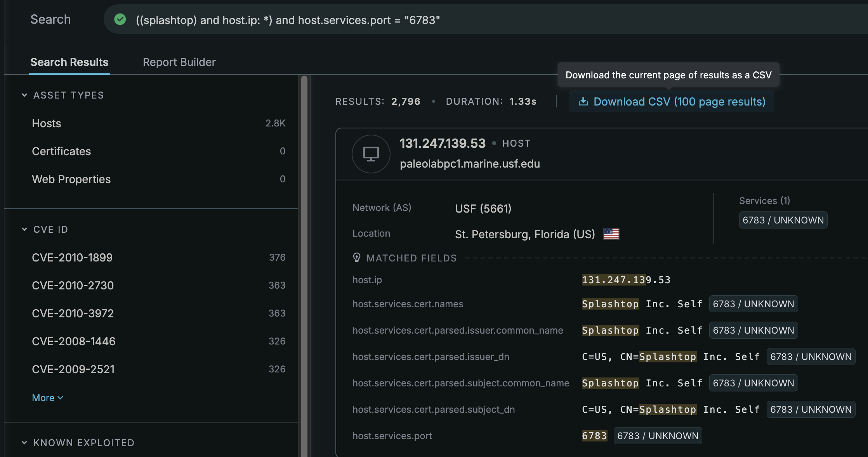Click the sidebar vertical scrollbar
Screen dimensions: 868x457
pos(304,264)
